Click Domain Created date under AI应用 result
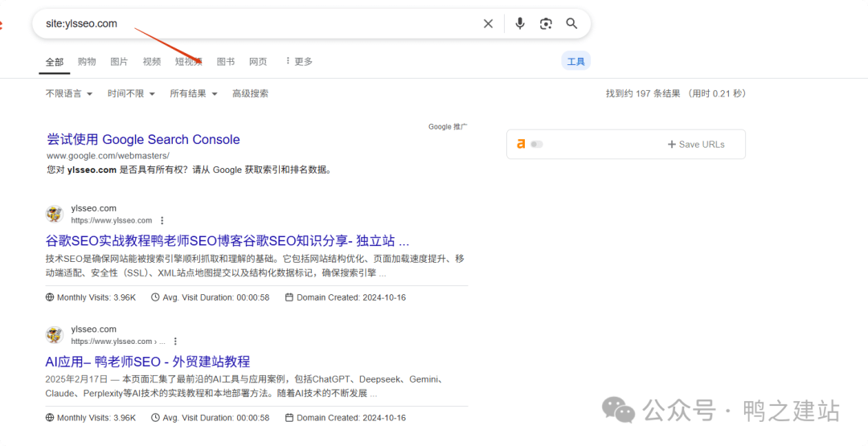This screenshot has width=868, height=446. [346, 418]
